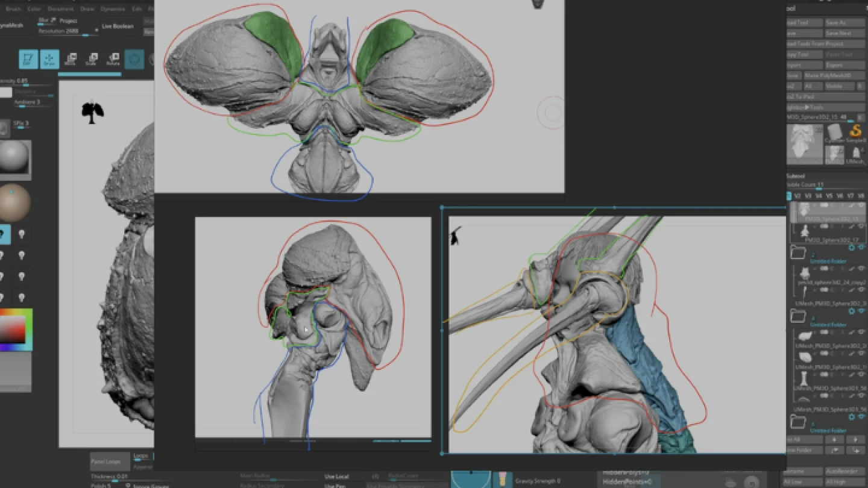Click the Copy Tool button

coord(805,54)
